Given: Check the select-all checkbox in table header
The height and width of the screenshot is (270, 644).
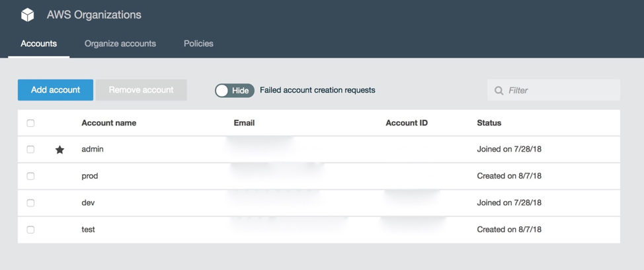Looking at the screenshot, I should 30,123.
